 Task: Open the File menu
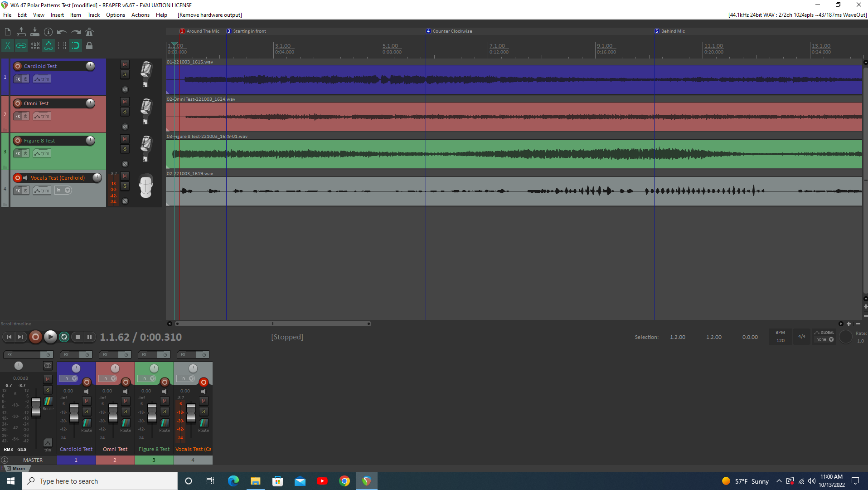tap(7, 15)
